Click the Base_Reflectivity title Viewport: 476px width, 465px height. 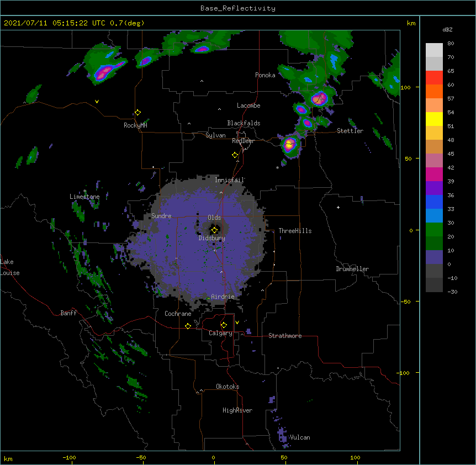click(238, 8)
